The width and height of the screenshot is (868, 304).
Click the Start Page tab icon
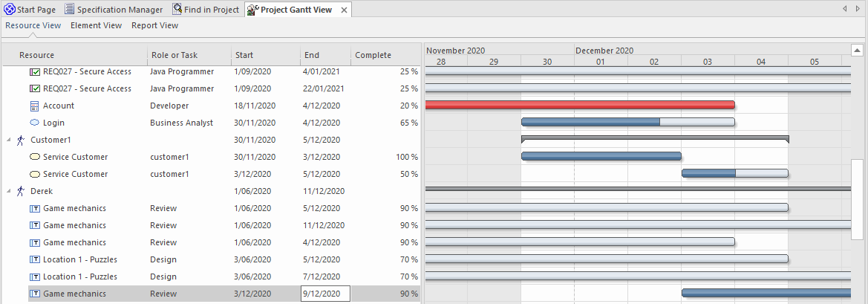[x=10, y=10]
